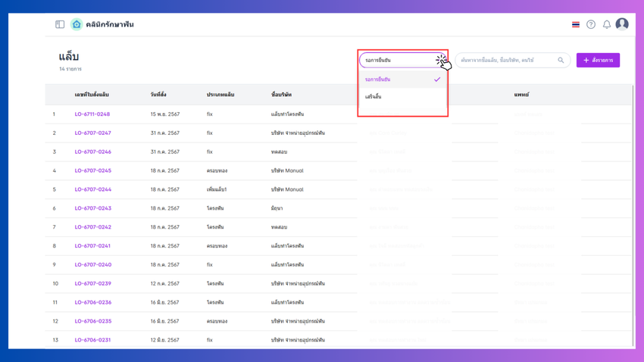
Task: Open lab order LO-6707-0240
Action: click(x=93, y=265)
